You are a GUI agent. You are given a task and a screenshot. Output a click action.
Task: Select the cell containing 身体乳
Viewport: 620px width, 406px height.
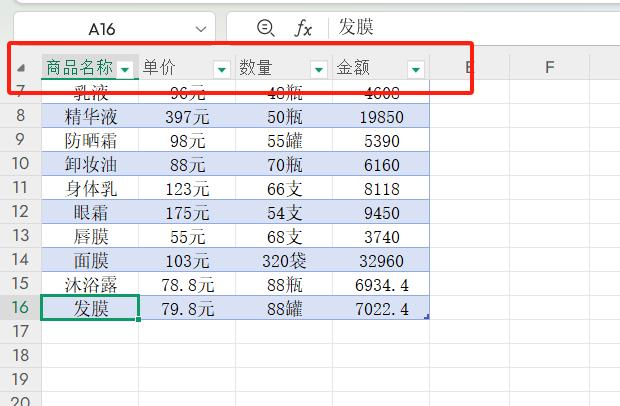[90, 188]
